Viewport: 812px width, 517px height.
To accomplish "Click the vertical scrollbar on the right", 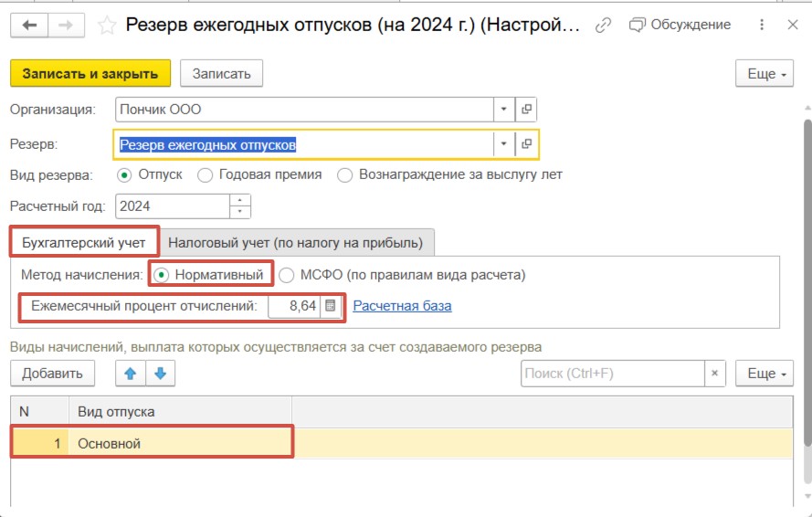I will point(807,282).
